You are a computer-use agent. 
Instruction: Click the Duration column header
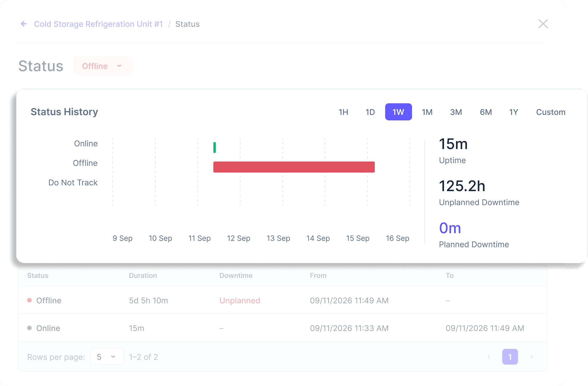click(143, 276)
